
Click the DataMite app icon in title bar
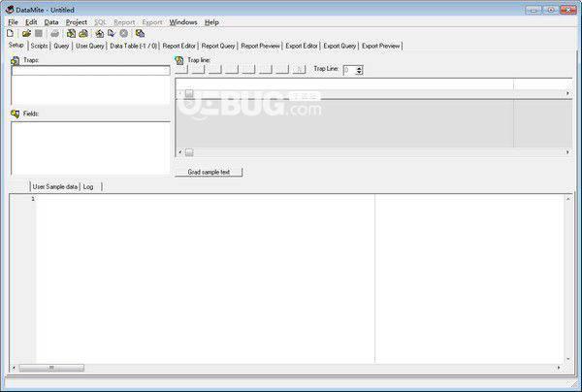10,10
